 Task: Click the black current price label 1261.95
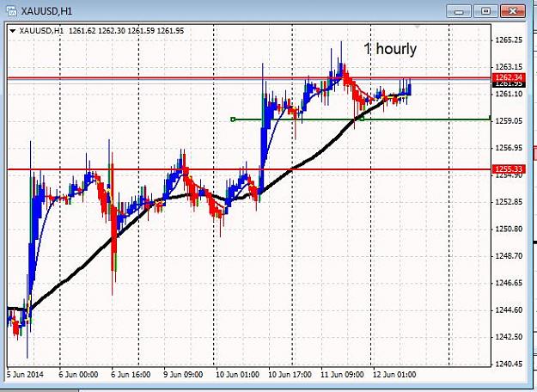click(509, 84)
